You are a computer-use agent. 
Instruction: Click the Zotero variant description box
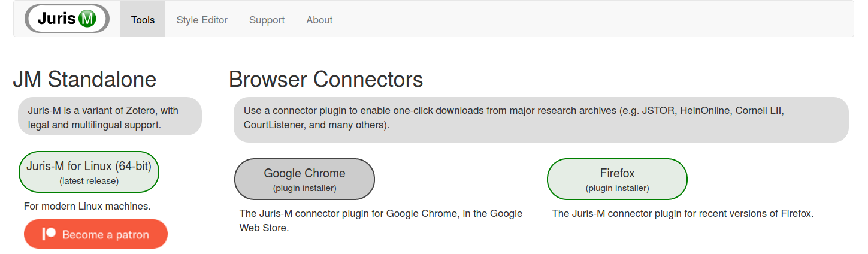110,116
